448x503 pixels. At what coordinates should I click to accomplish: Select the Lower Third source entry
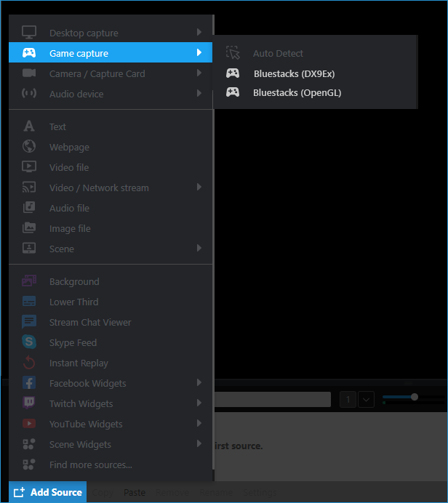[x=111, y=302]
